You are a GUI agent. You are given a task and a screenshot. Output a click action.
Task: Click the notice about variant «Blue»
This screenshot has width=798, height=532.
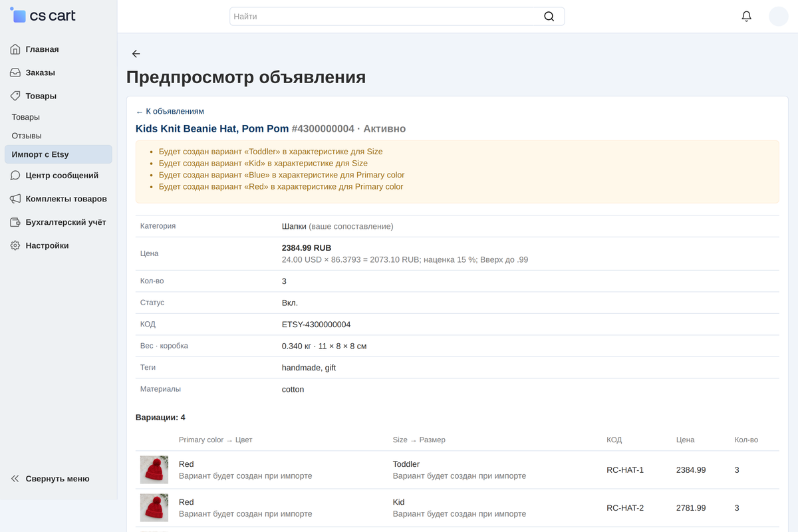coord(282,175)
